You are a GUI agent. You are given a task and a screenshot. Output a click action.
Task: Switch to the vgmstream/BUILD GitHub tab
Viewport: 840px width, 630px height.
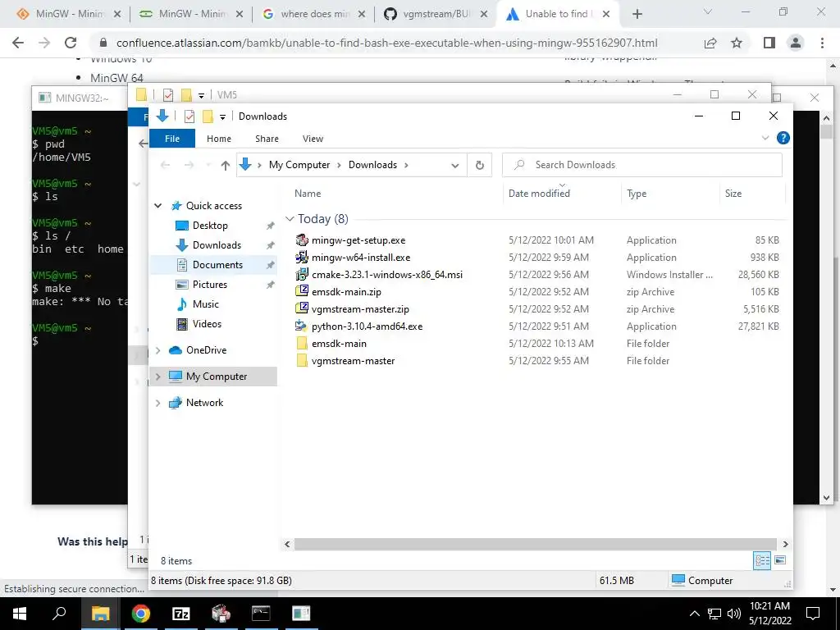click(x=436, y=15)
